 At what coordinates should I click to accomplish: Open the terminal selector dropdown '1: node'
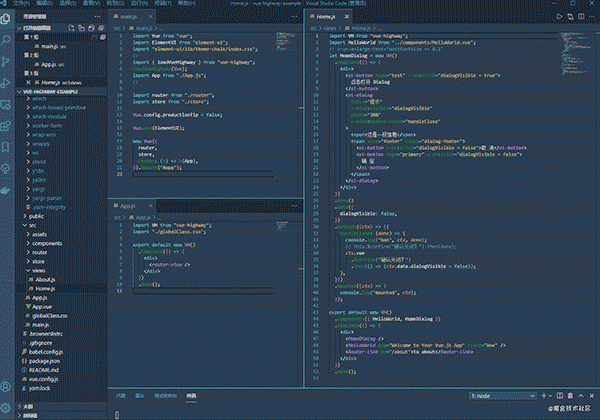point(502,396)
